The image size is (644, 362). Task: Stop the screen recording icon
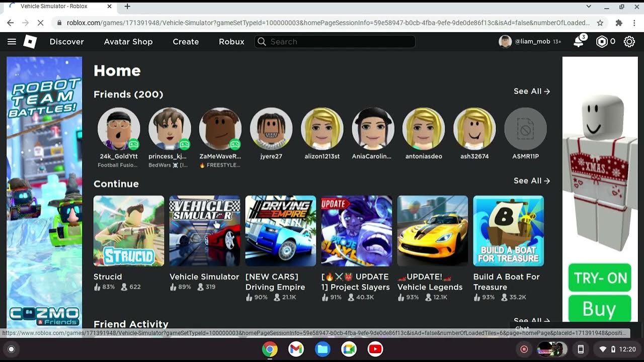pyautogui.click(x=524, y=349)
